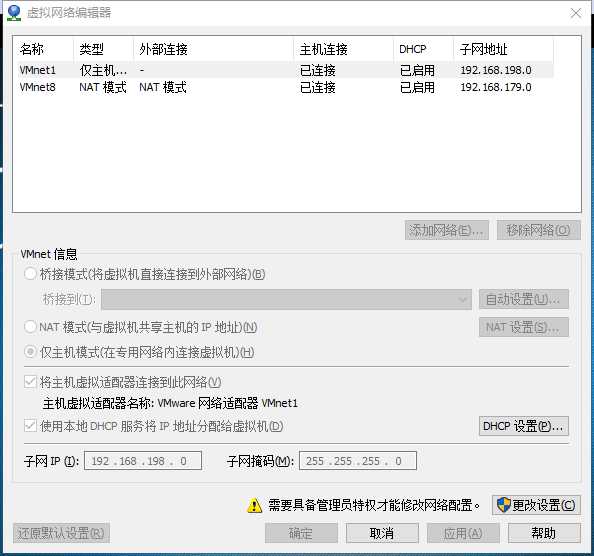594x556 pixels.
Task: Click the 子网 IP input field
Action: pos(143,461)
